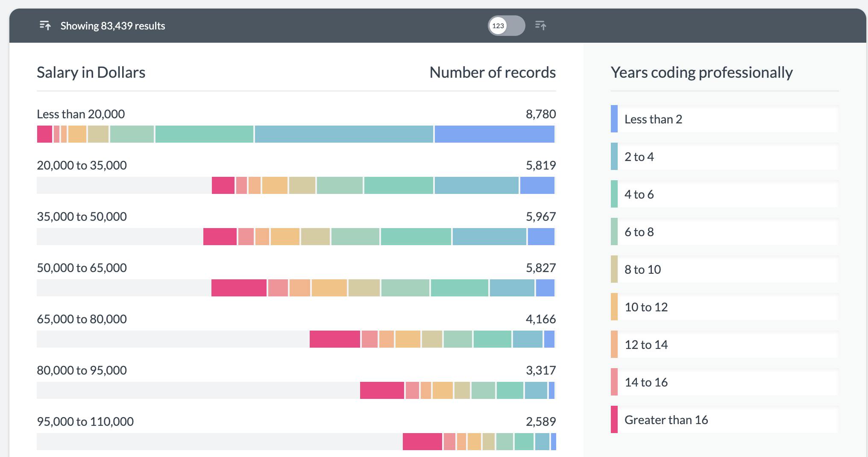Image resolution: width=868 pixels, height=457 pixels.
Task: Click the sort icon beside the results count
Action: [46, 26]
